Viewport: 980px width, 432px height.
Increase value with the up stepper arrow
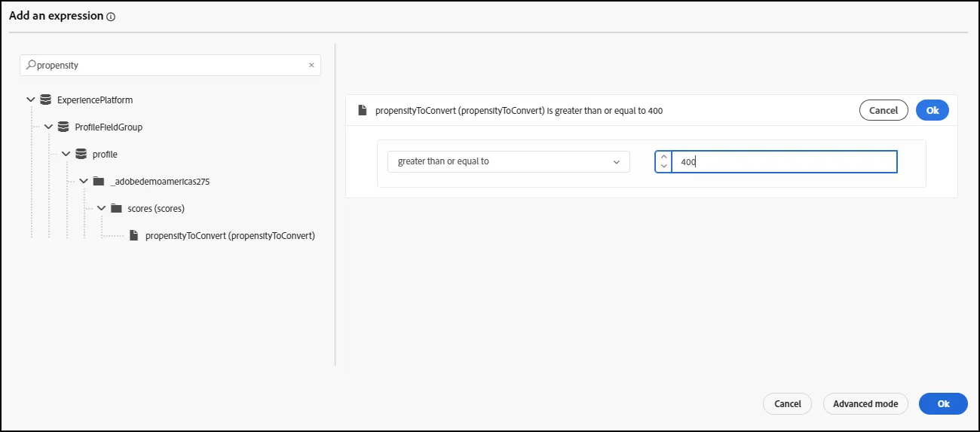663,157
